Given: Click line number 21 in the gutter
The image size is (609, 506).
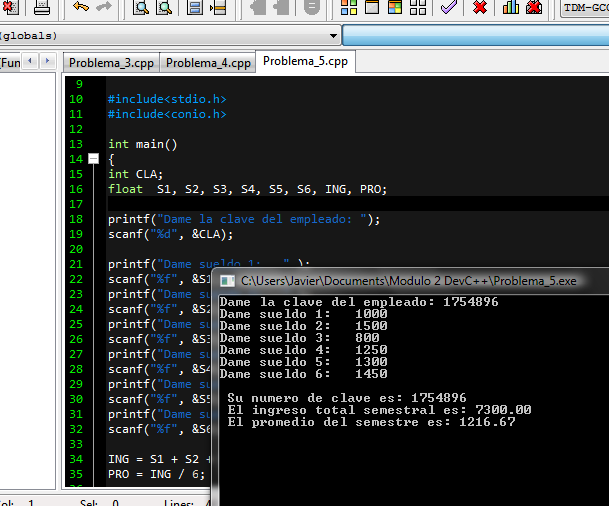Looking at the screenshot, I should (76, 264).
